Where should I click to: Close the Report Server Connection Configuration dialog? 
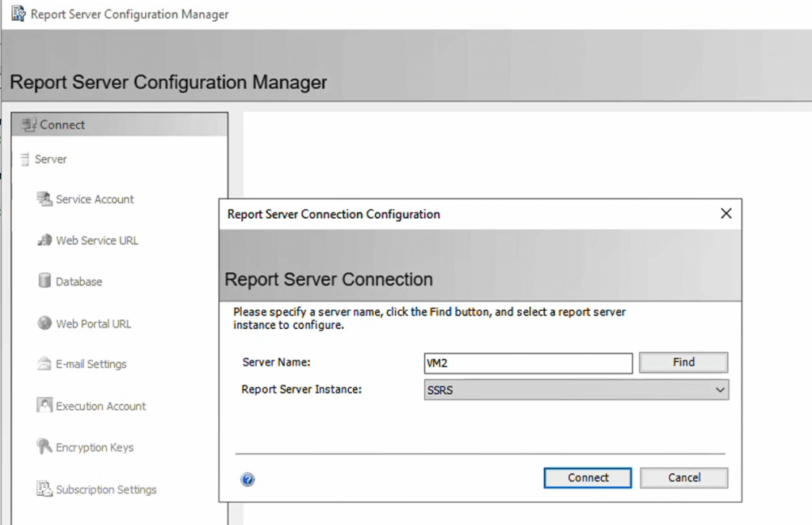(x=725, y=213)
